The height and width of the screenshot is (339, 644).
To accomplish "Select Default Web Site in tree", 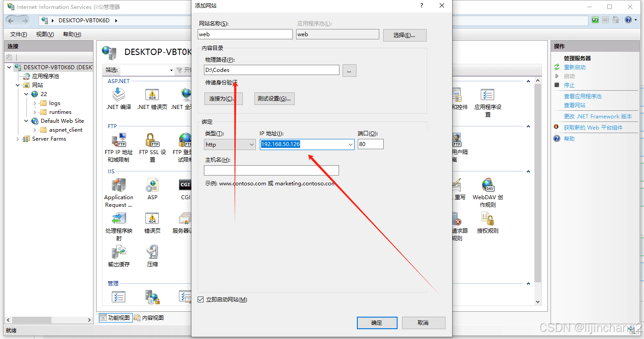I will pyautogui.click(x=62, y=121).
